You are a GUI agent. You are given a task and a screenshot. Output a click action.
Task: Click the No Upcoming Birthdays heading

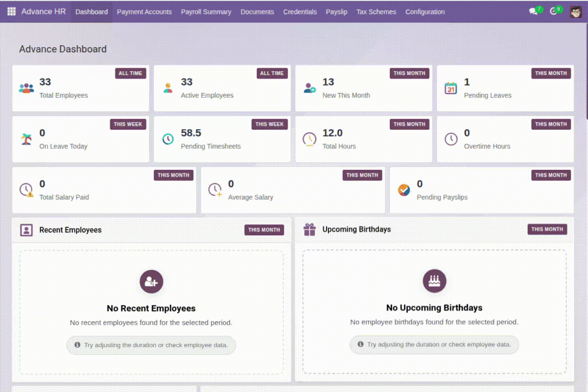(x=434, y=308)
